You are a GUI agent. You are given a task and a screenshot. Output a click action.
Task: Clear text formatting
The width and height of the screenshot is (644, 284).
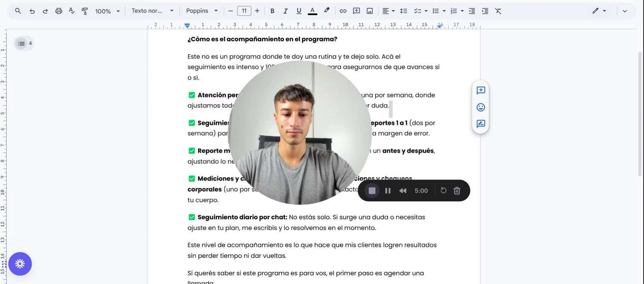click(x=498, y=11)
